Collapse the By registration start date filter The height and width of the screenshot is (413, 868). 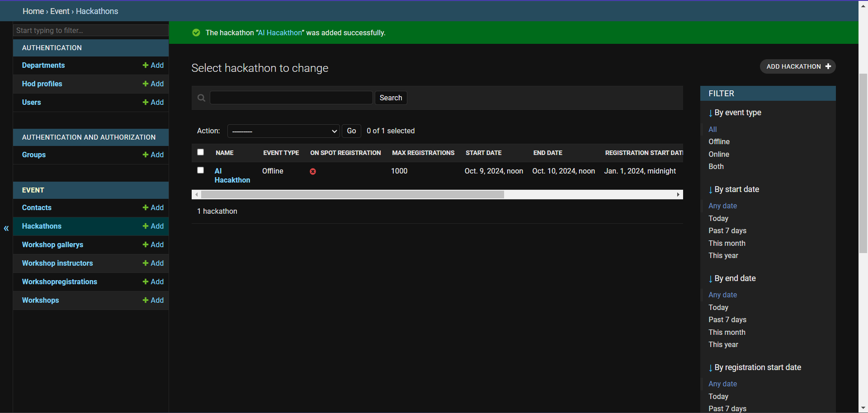755,368
